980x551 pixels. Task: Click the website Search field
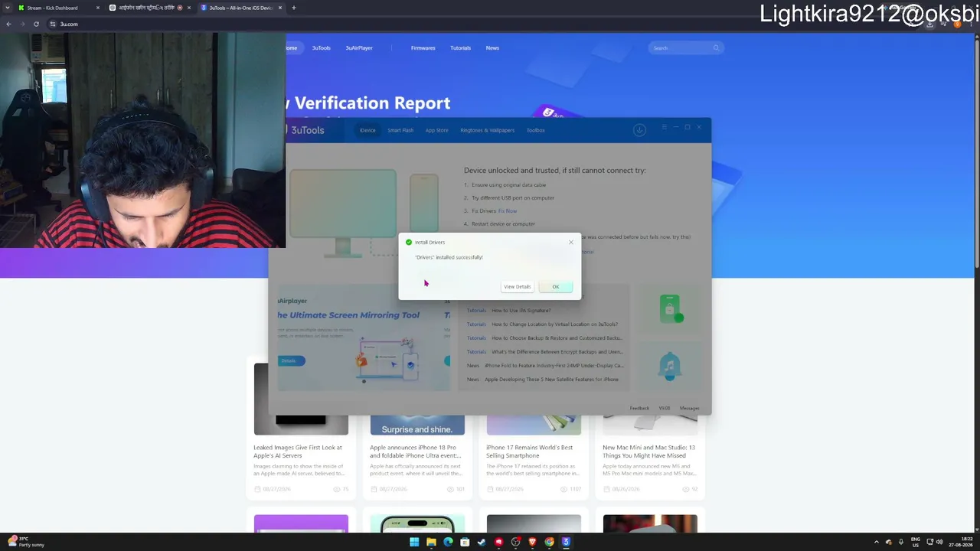coord(685,48)
